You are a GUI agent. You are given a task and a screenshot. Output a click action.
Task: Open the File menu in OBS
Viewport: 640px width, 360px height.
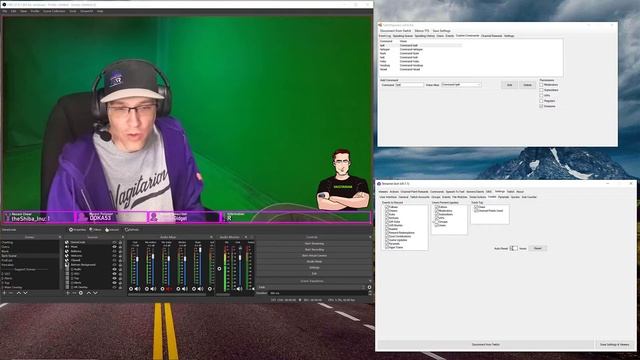(4, 11)
